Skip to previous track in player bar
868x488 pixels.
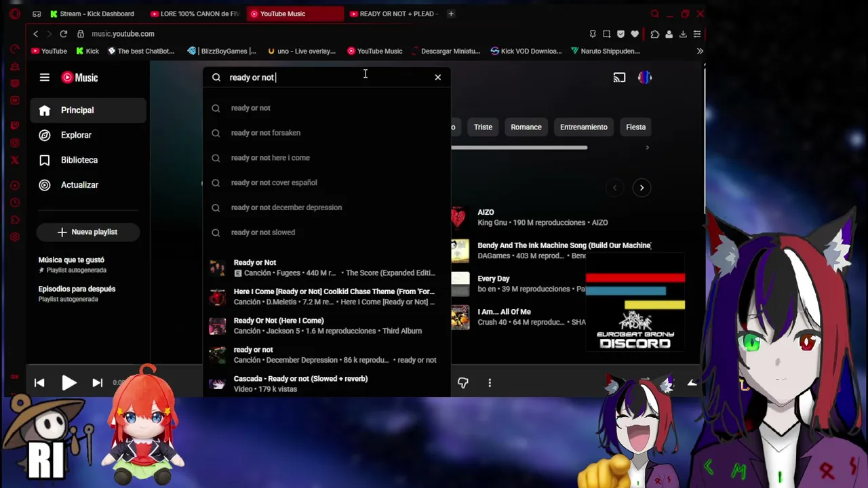coord(39,383)
